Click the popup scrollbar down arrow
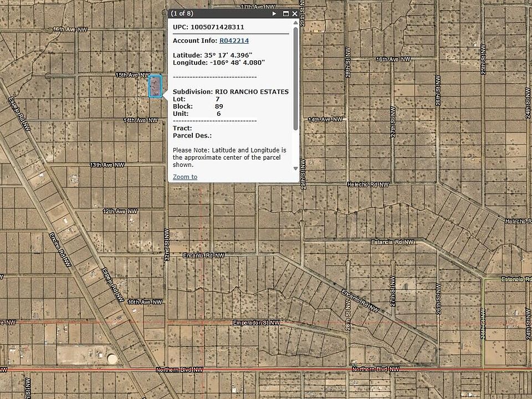Screen dimensions: 532x399 pos(295,168)
